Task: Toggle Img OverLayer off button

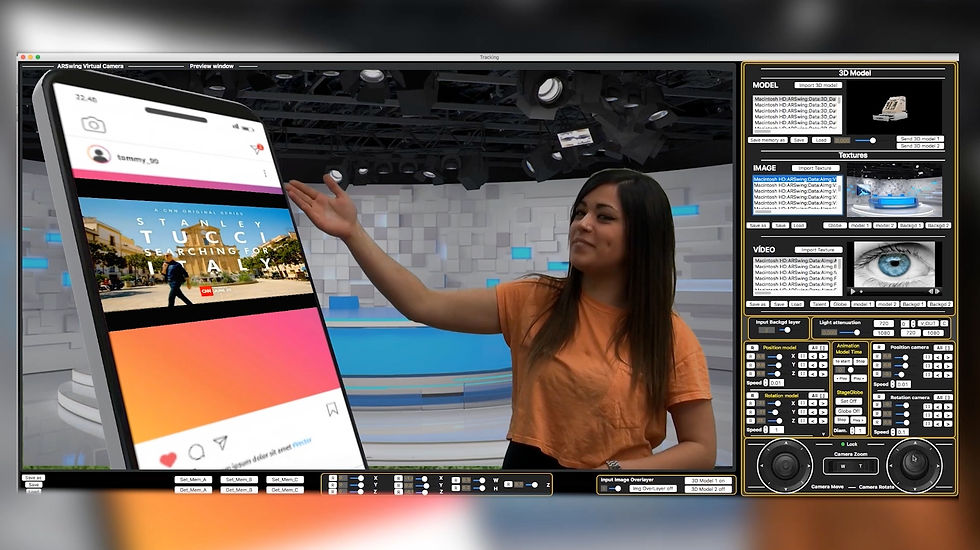Action: pos(653,488)
